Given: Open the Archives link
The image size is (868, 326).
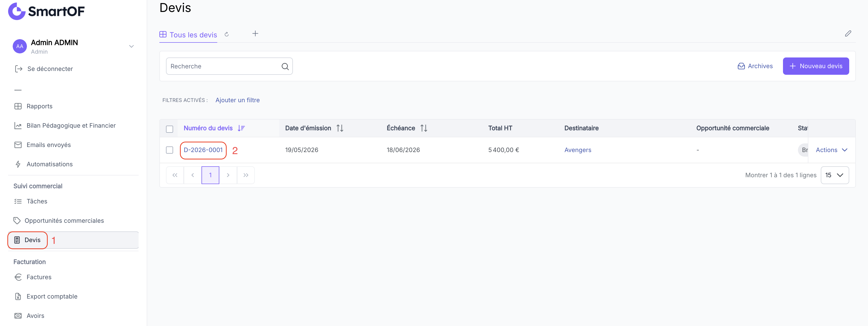Looking at the screenshot, I should coord(755,66).
